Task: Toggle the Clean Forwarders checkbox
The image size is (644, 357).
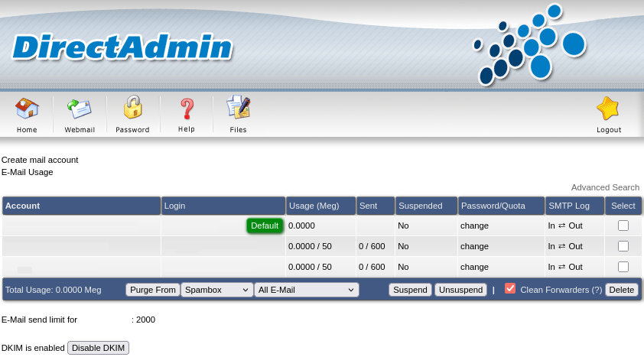Action: point(510,289)
